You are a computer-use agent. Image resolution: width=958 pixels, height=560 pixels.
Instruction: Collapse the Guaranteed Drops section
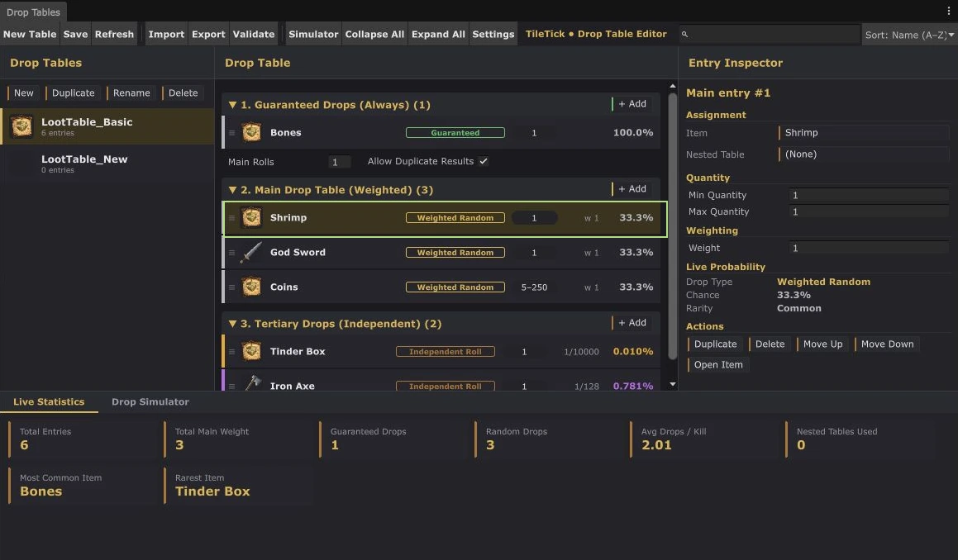(232, 105)
